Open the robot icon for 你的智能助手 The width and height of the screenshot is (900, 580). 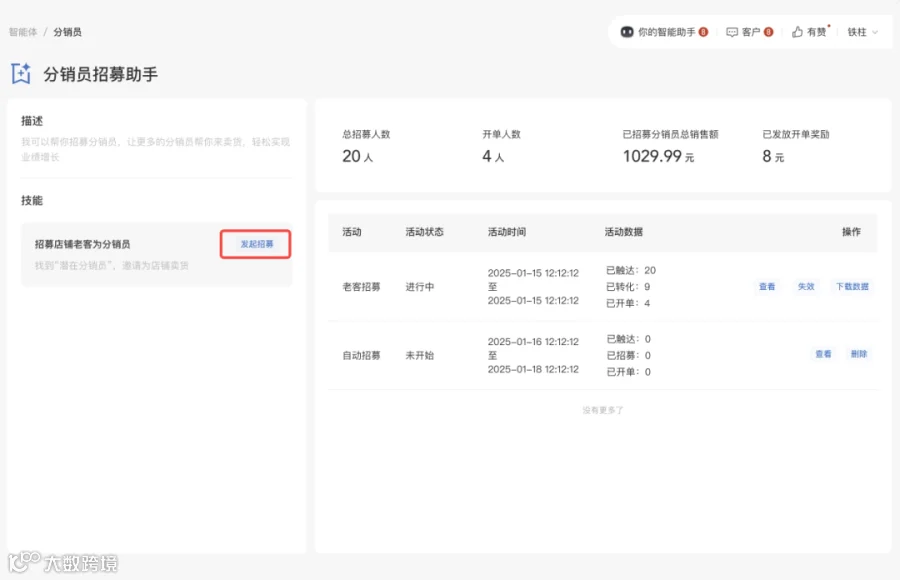627,32
